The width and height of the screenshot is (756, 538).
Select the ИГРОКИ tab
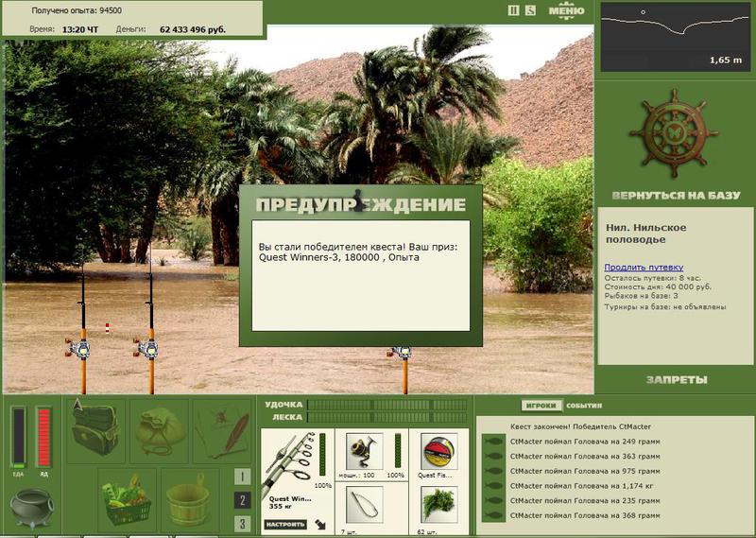(541, 406)
